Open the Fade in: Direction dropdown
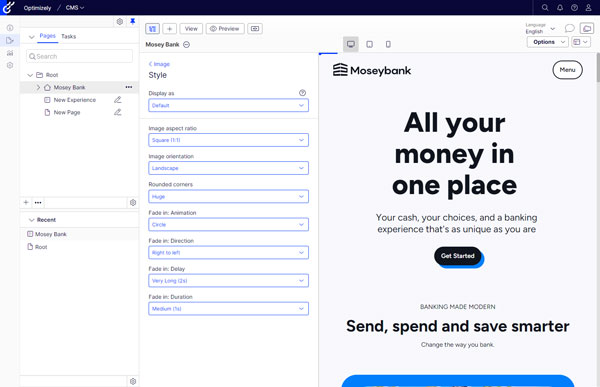This screenshot has height=387, width=600. click(x=228, y=253)
